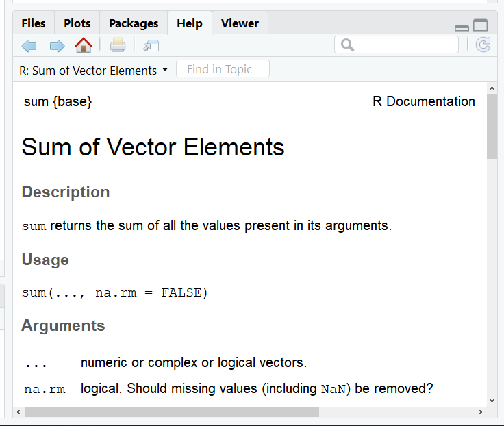Expand the Sum of Vector Elements topic dropdown

point(165,69)
